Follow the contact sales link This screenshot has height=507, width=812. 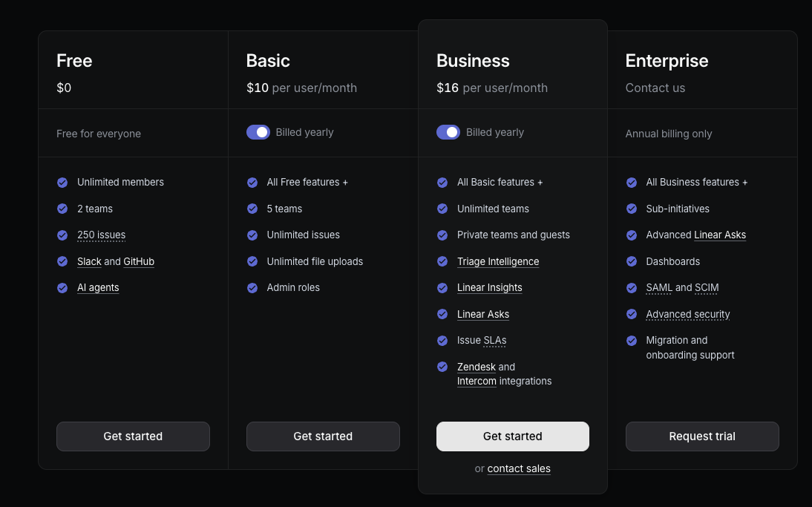[x=519, y=468]
